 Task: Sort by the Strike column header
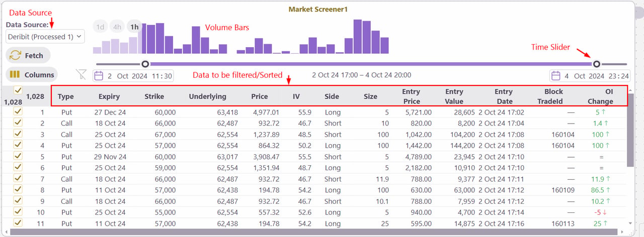pyautogui.click(x=154, y=96)
